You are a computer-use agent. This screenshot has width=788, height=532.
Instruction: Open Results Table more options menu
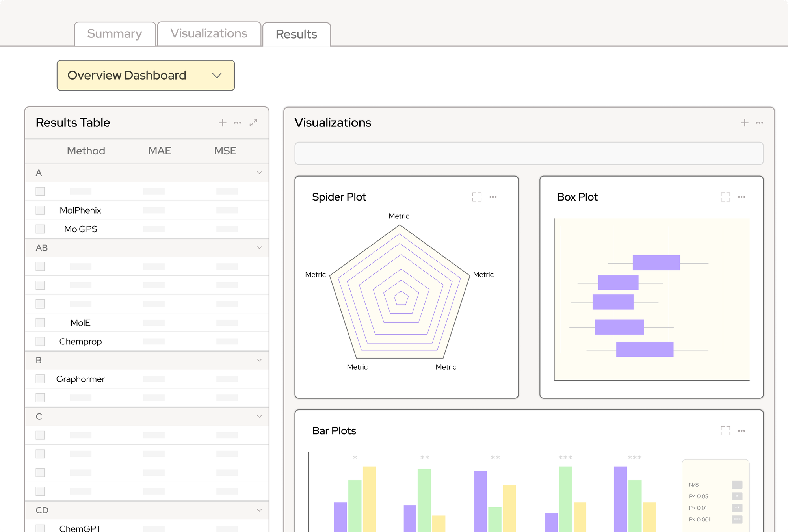[x=237, y=123]
